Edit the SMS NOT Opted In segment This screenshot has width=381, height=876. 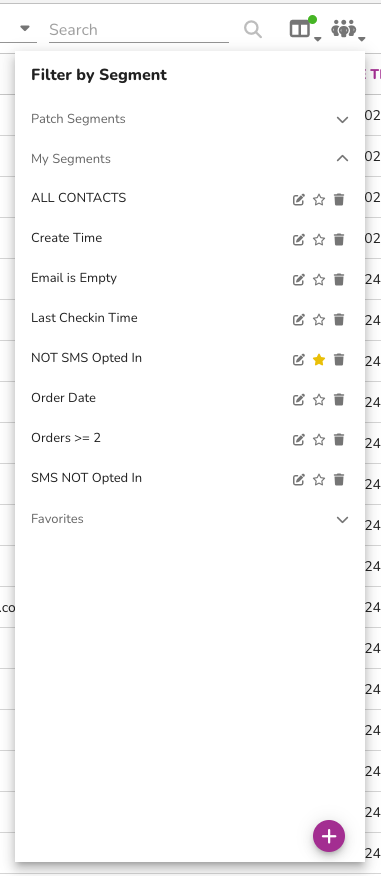(299, 479)
